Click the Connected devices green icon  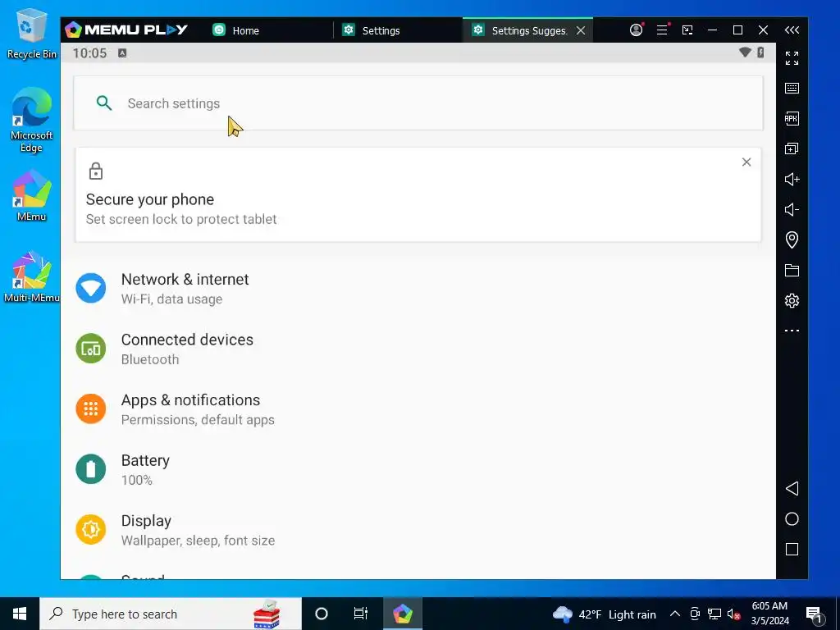pos(90,349)
